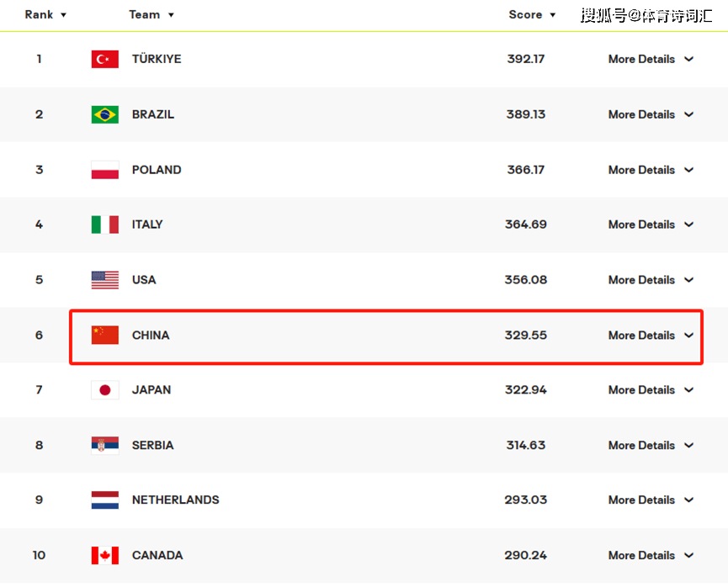Expand More Details for Netherlands
Image resolution: width=728 pixels, height=587 pixels.
[x=651, y=500]
